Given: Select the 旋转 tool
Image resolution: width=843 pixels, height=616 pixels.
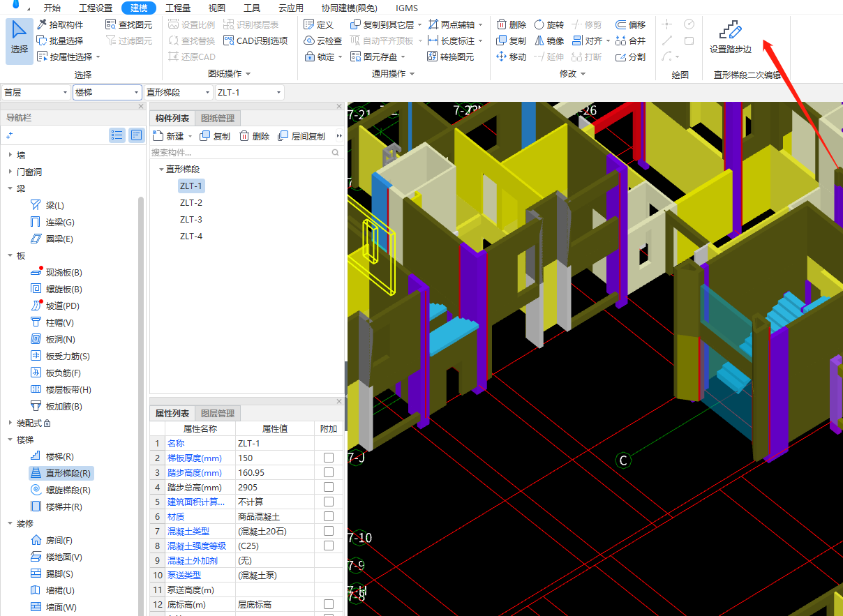Looking at the screenshot, I should point(549,24).
